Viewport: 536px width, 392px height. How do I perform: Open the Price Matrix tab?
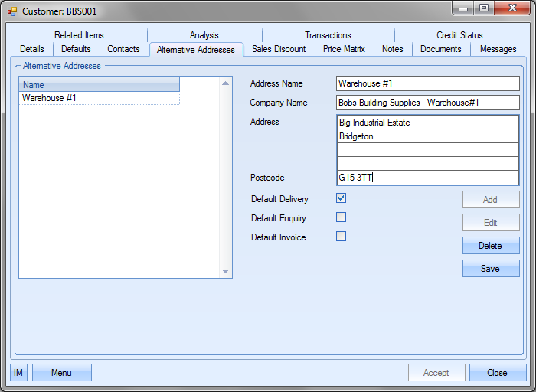pos(344,49)
